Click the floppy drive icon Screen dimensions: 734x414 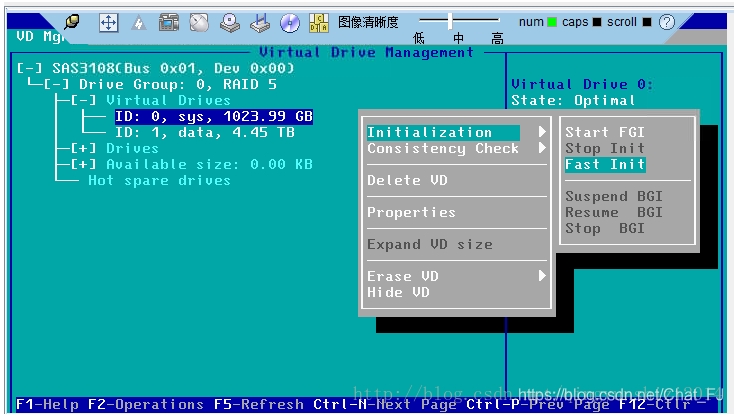(x=260, y=22)
